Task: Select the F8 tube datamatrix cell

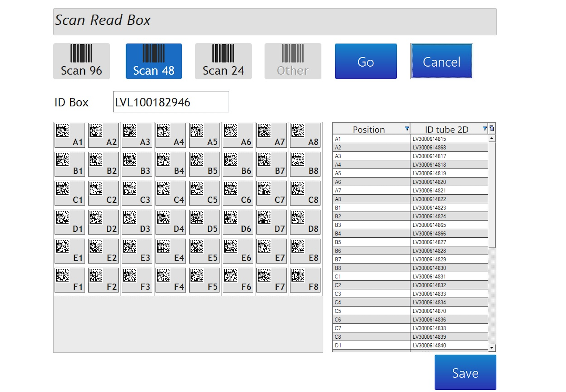Action: click(x=305, y=280)
